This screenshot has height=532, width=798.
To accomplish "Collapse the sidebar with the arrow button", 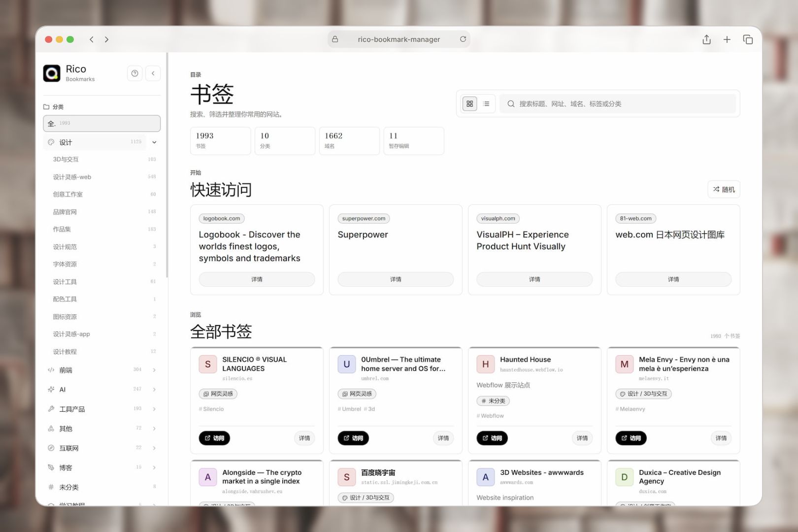I will coord(153,73).
